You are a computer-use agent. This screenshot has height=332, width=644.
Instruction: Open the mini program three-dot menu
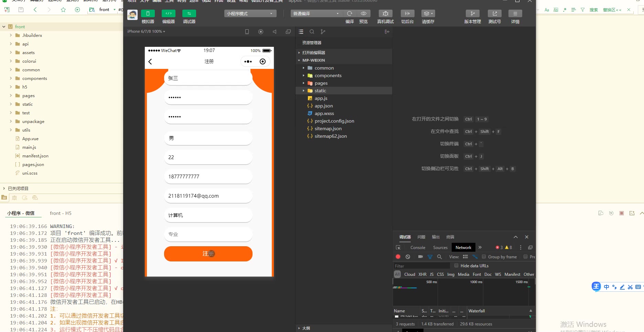pos(248,62)
